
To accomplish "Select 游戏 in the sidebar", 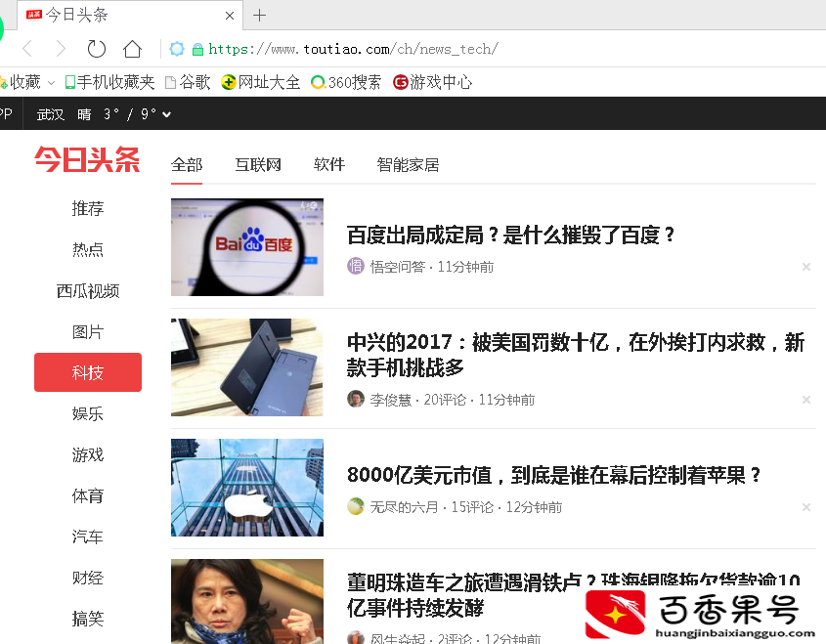I will (x=88, y=455).
